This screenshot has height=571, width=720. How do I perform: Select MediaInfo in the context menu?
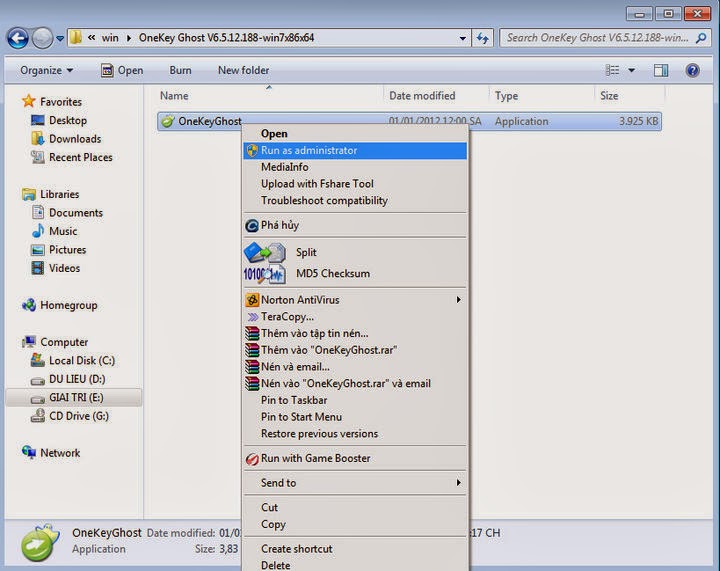click(x=355, y=167)
